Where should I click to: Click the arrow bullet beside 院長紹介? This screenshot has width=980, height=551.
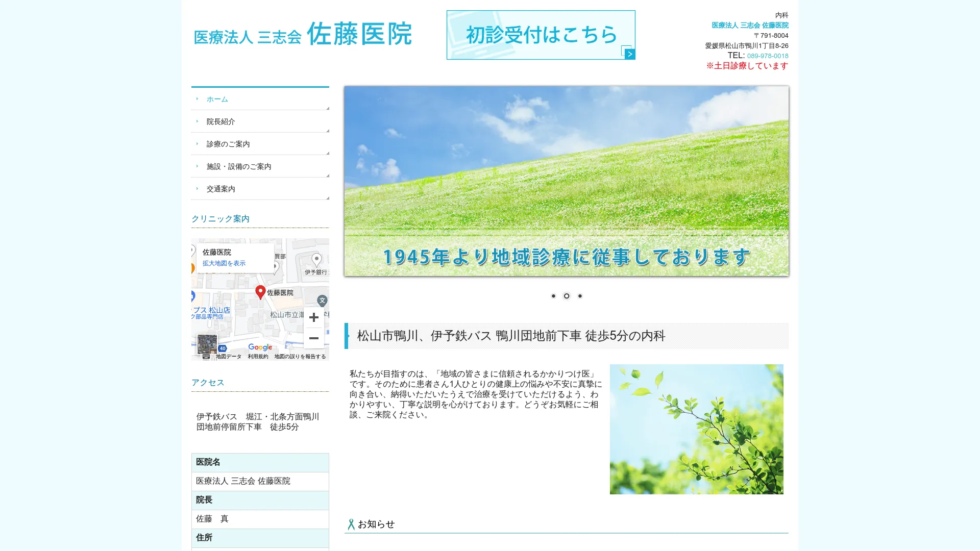point(197,121)
